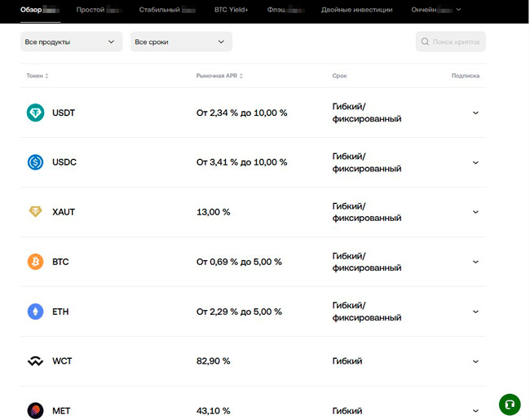
Task: Click the BTC token name
Action: [60, 262]
